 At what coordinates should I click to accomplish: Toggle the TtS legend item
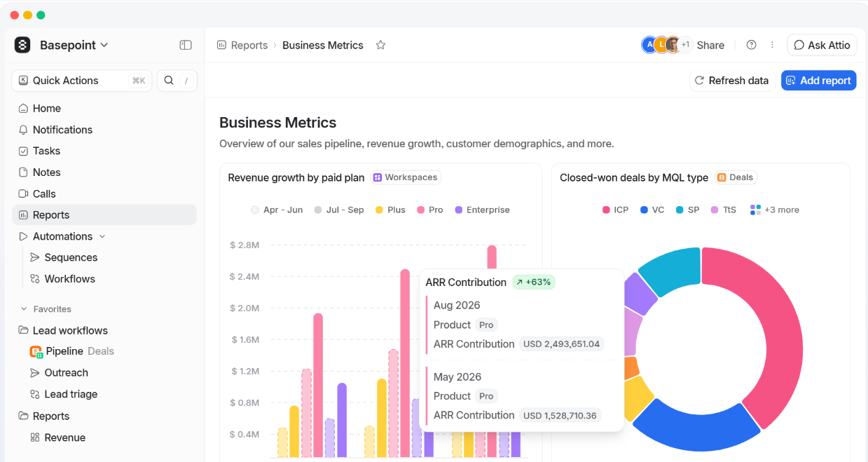[x=724, y=210]
